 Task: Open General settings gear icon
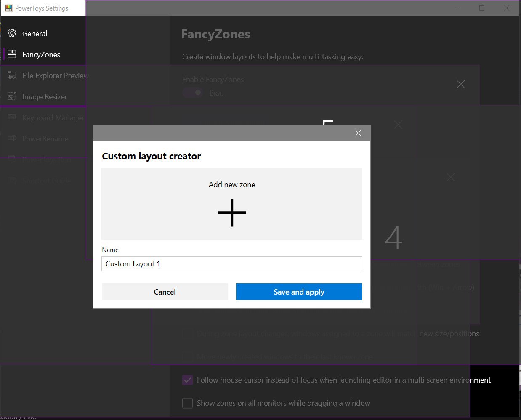click(x=12, y=33)
